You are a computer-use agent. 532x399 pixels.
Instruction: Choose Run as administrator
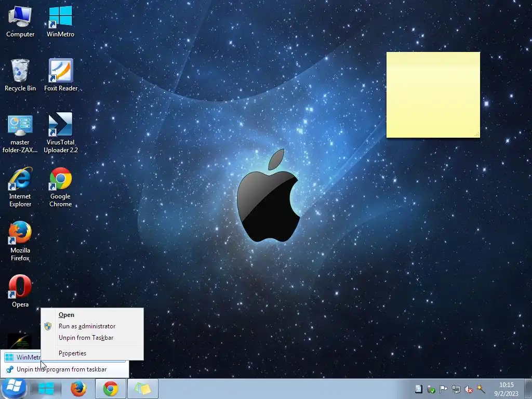coord(92,326)
